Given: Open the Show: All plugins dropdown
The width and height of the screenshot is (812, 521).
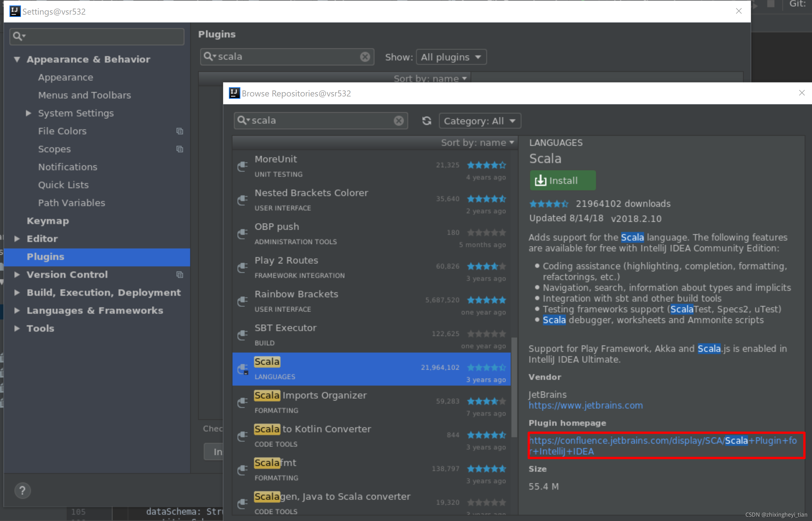Looking at the screenshot, I should tap(451, 57).
